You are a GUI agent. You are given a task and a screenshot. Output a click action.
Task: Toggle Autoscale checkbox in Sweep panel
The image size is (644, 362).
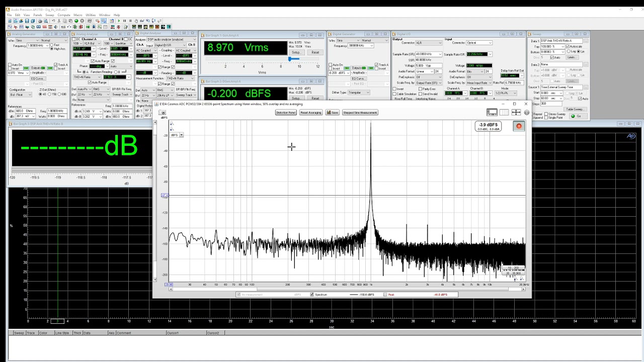pyautogui.click(x=568, y=46)
